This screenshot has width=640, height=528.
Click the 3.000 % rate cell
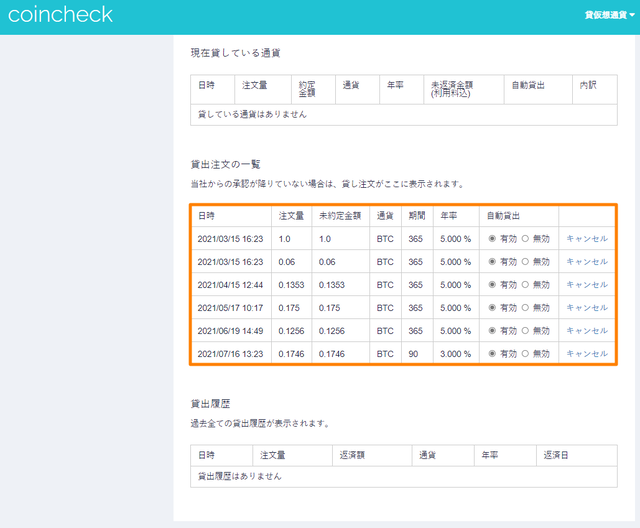(456, 354)
